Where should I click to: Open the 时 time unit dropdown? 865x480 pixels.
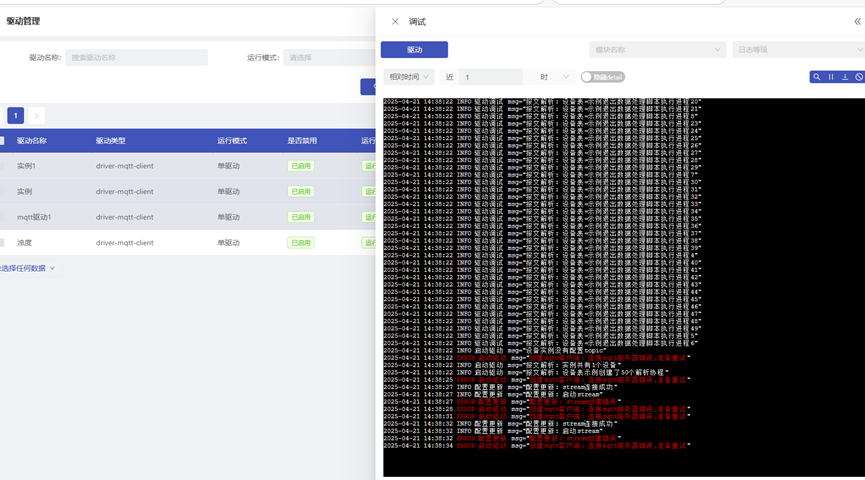[553, 77]
